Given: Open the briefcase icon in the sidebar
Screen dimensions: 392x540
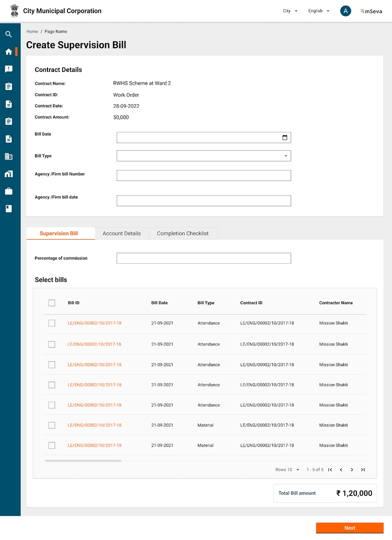Looking at the screenshot, I should tap(8, 191).
